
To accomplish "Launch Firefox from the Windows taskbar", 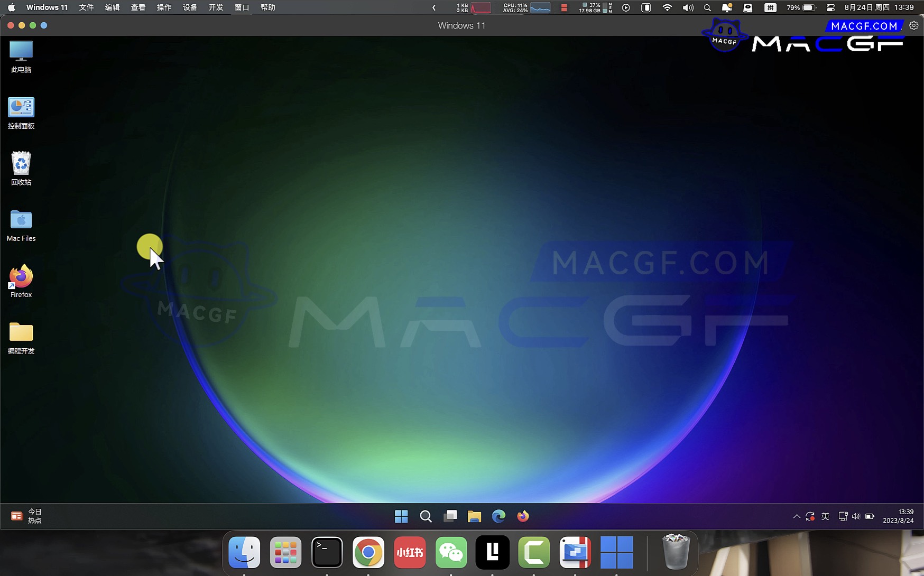I will pos(523,516).
